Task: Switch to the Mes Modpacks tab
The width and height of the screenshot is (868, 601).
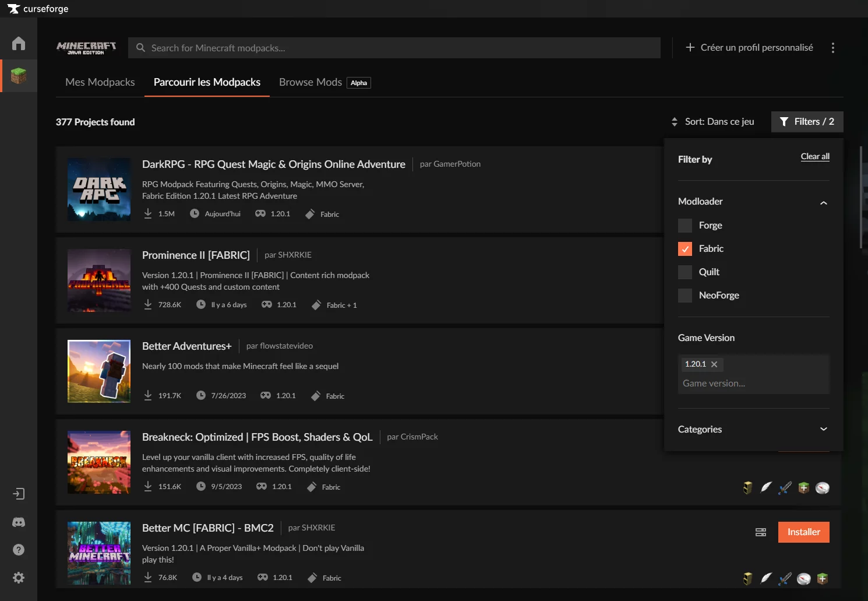Action: 100,82
